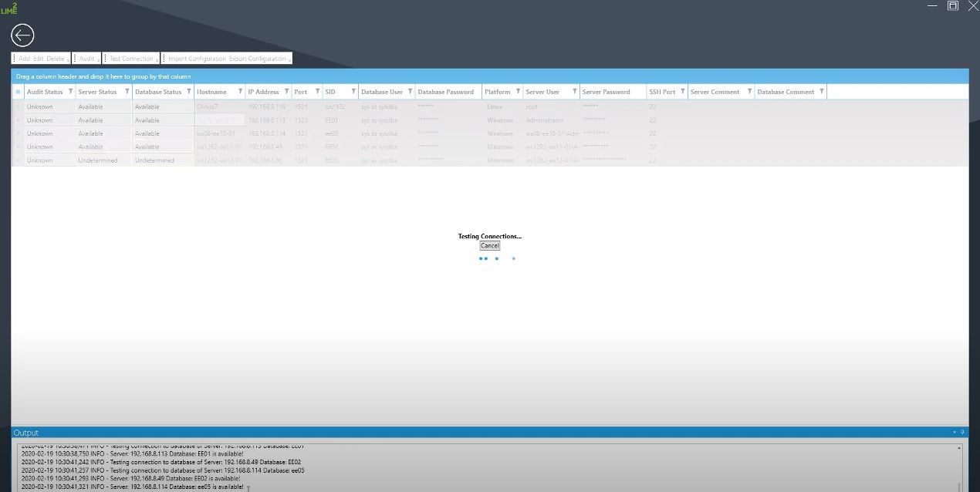The height and width of the screenshot is (492, 980).
Task: Open overflow arrow after Export Configuration
Action: 289,59
